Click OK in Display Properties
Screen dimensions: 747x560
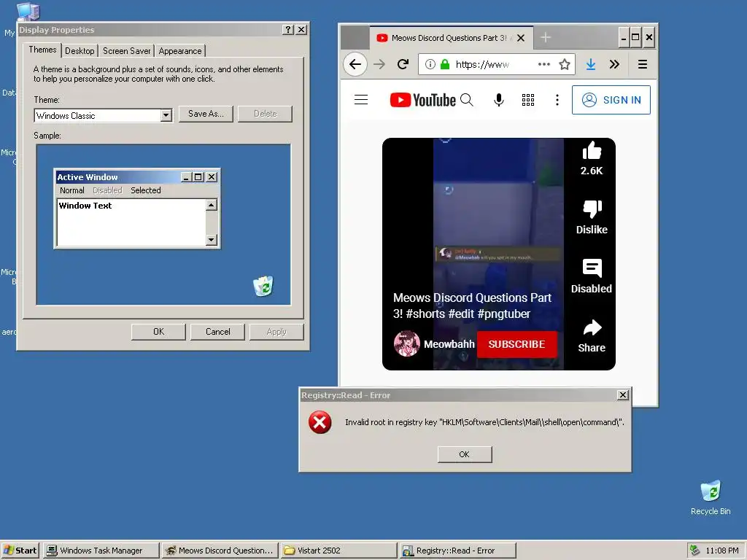coord(158,332)
